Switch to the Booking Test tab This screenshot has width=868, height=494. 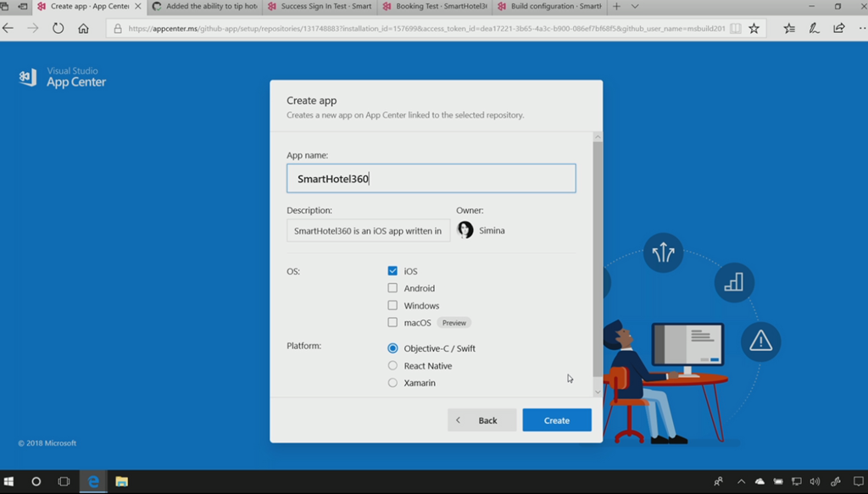click(x=434, y=7)
